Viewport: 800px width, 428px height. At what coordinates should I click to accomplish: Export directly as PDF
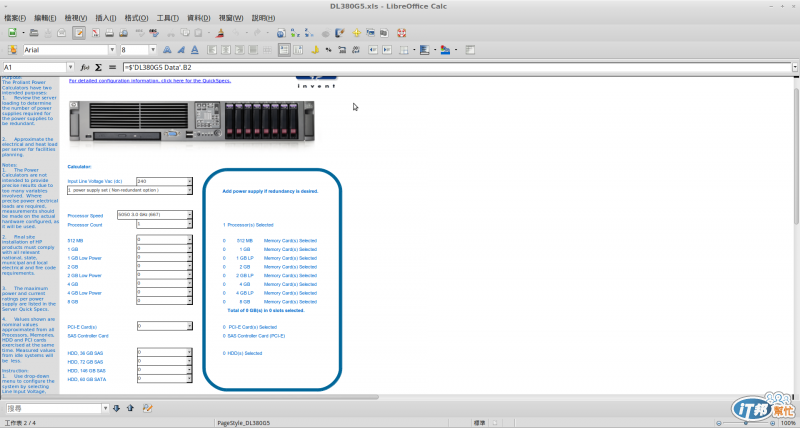[95, 33]
